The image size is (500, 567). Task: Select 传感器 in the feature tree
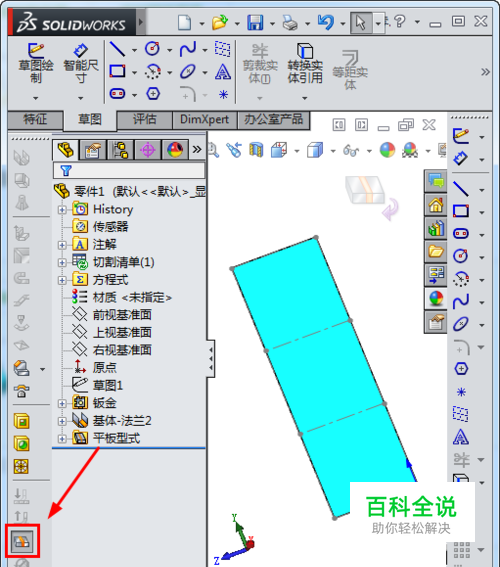point(110,227)
